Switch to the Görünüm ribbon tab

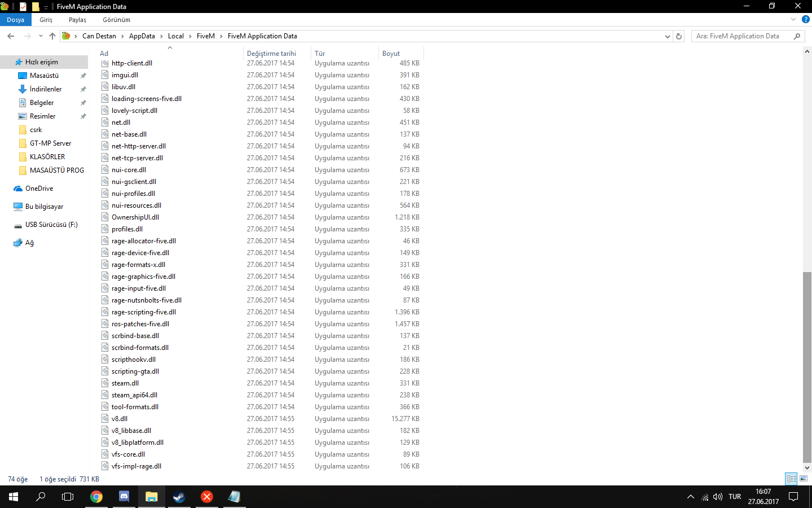[116, 20]
